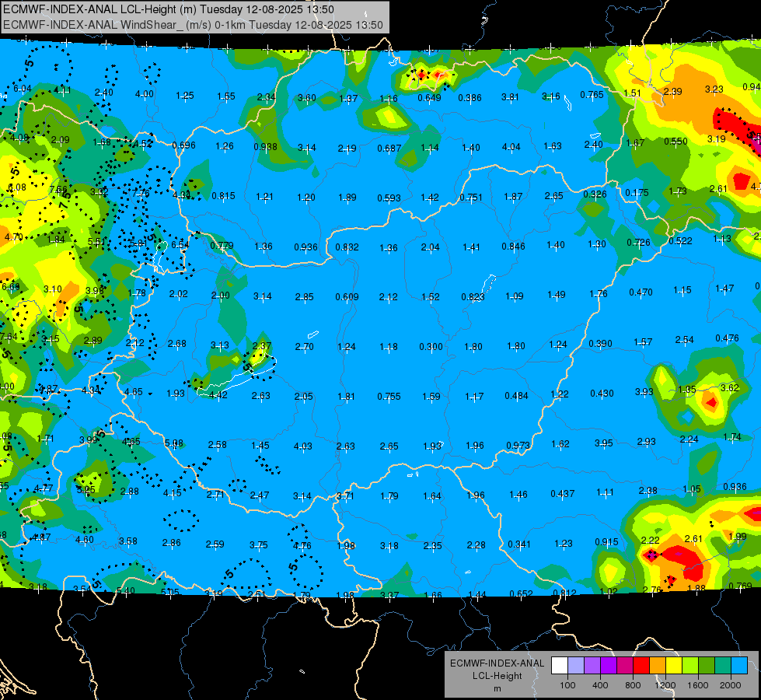Screen dimensions: 761x700
Task: Click the white swatch in the LCL-Height legend
Action: coord(560,666)
